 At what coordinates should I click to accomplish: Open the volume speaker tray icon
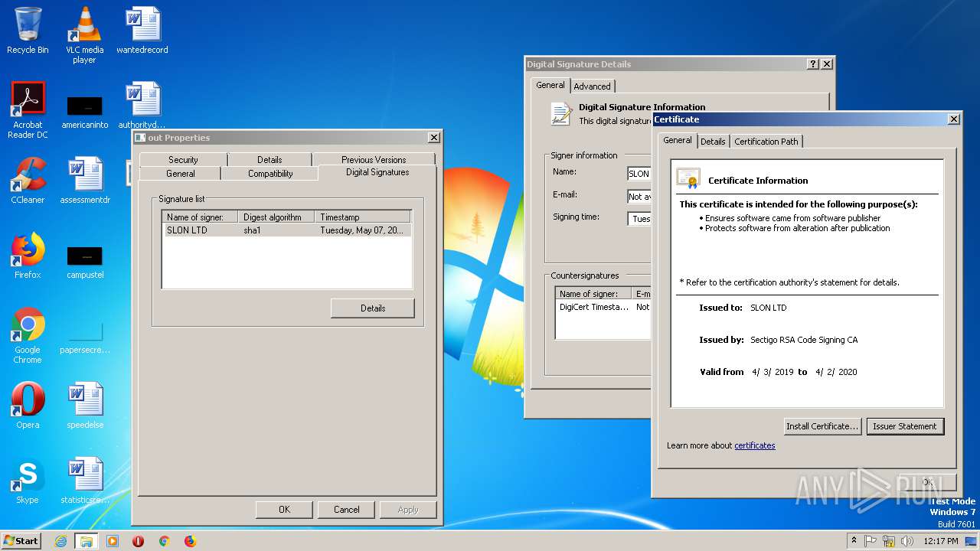tap(907, 541)
